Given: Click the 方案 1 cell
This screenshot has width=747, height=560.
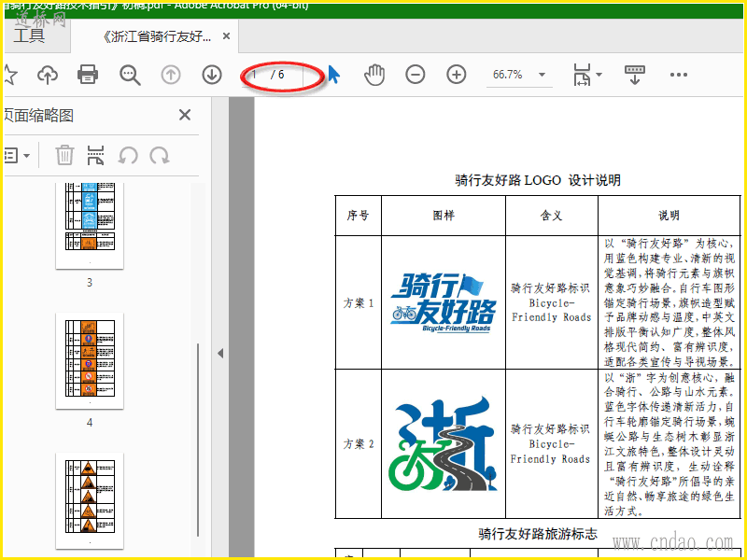Looking at the screenshot, I should [x=359, y=302].
